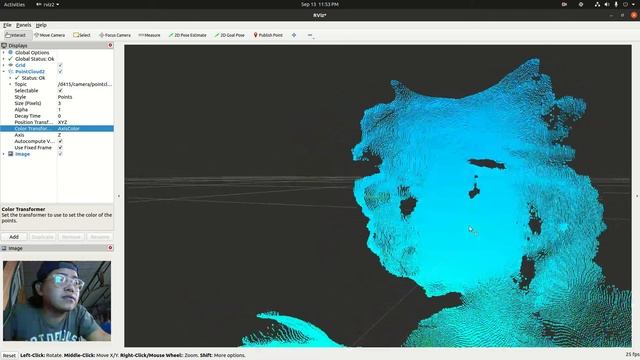Open the Style dropdown showing Points
Screen dimensions: 640x360
[85, 97]
